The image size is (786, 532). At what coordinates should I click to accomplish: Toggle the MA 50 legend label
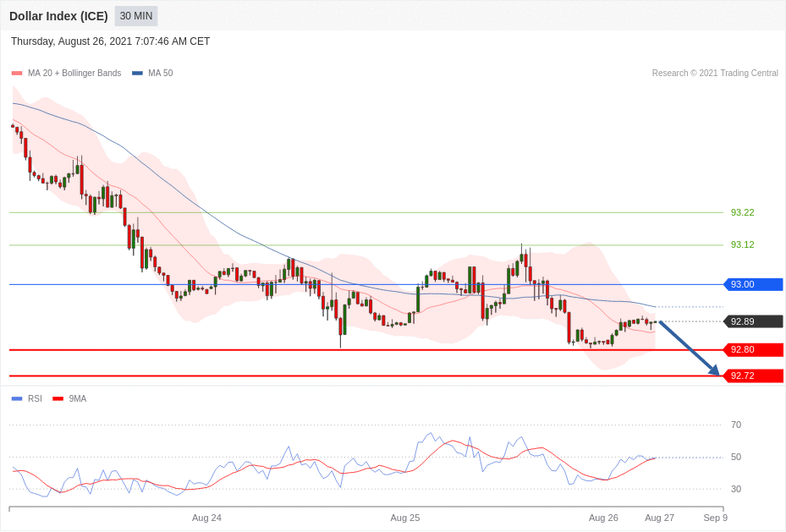click(161, 73)
